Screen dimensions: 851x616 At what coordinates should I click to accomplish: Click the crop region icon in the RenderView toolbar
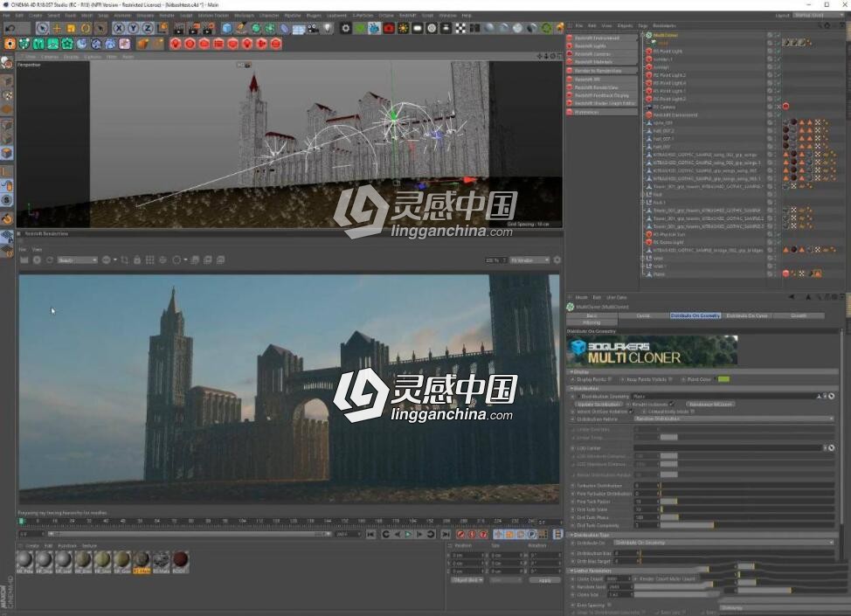tap(124, 260)
